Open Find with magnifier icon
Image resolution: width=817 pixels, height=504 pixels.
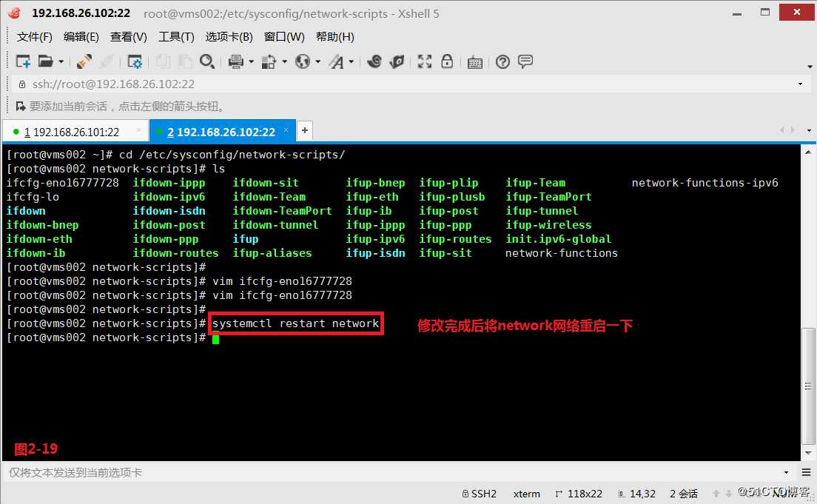click(207, 61)
